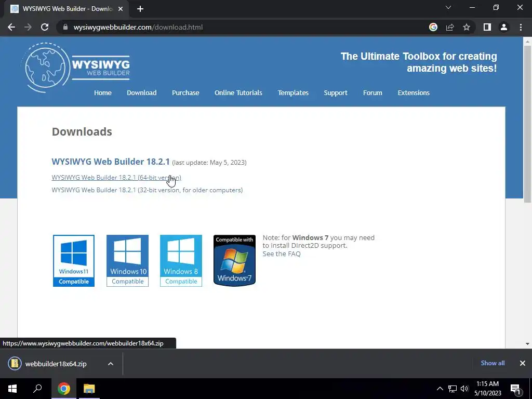Open the Download nav item
The image size is (532, 399).
click(141, 92)
